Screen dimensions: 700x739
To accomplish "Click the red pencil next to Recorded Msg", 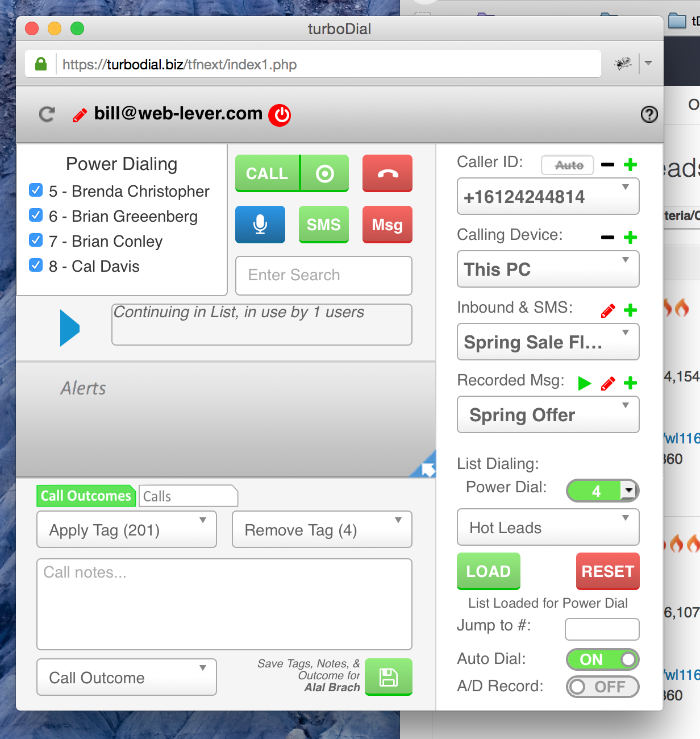I will pos(607,383).
